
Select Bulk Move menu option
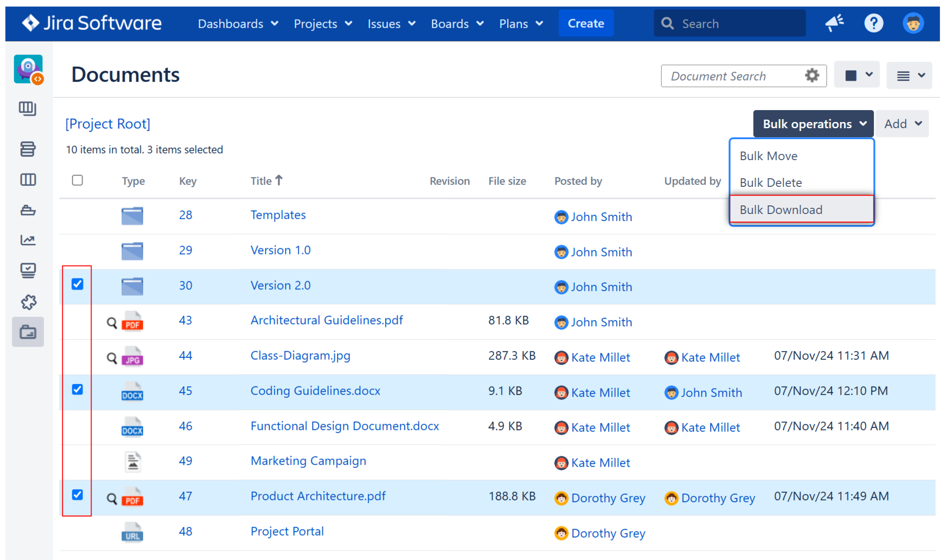pos(768,156)
